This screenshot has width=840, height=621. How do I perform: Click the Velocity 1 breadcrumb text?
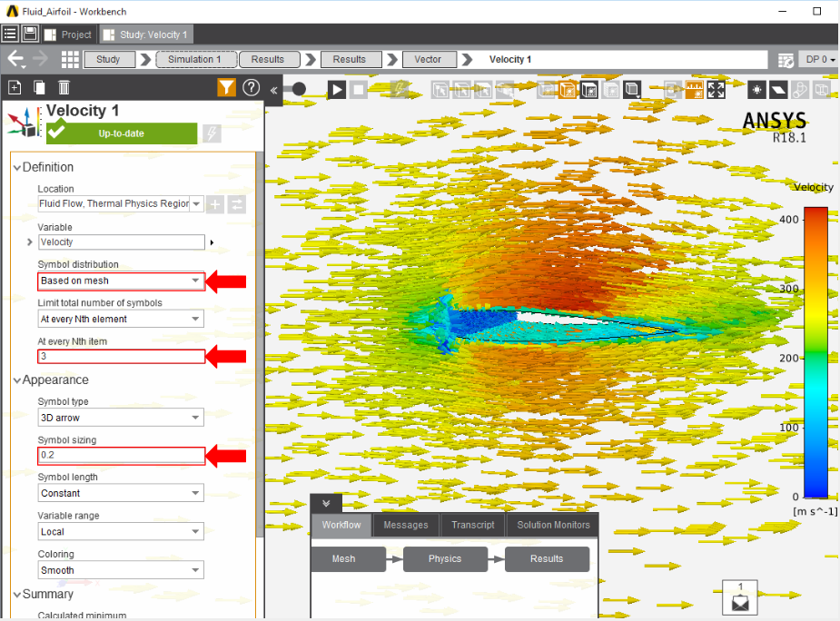510,60
